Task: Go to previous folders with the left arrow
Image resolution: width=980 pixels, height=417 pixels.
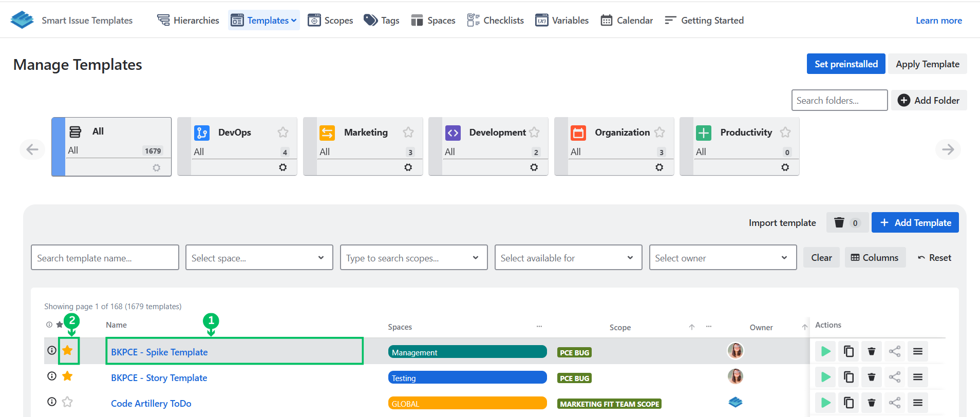Action: tap(32, 149)
